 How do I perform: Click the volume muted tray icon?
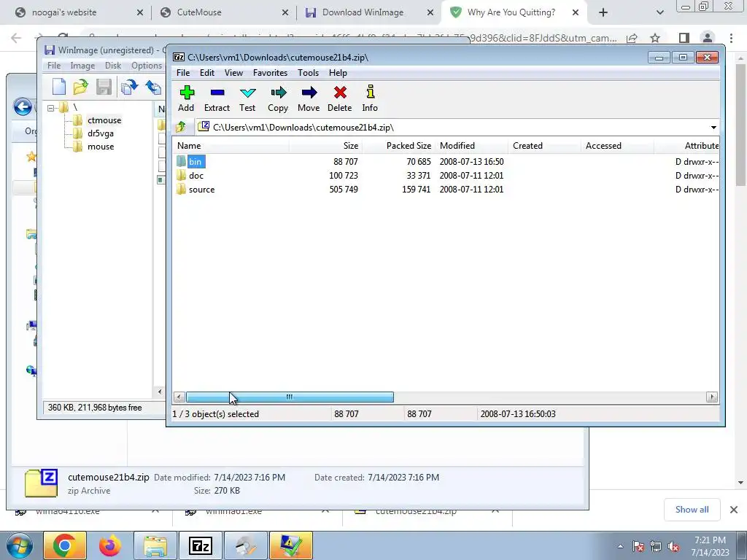tap(673, 547)
